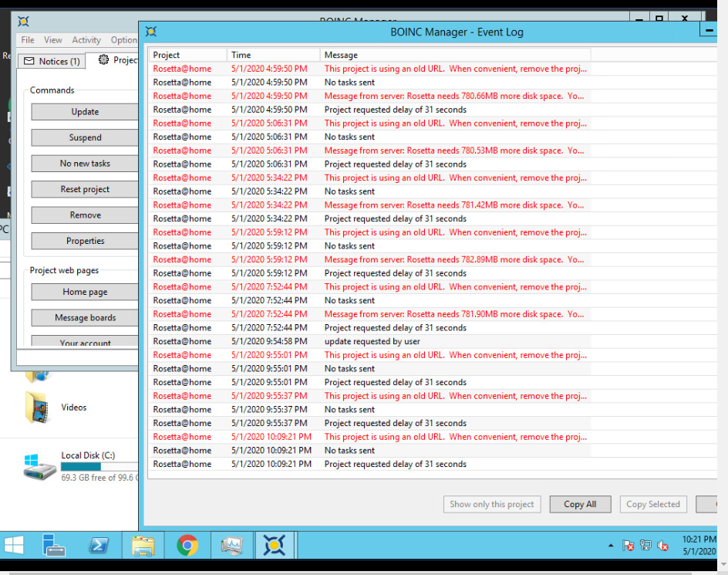The width and height of the screenshot is (728, 575).
Task: Open PowerShell from the taskbar
Action: [99, 546]
